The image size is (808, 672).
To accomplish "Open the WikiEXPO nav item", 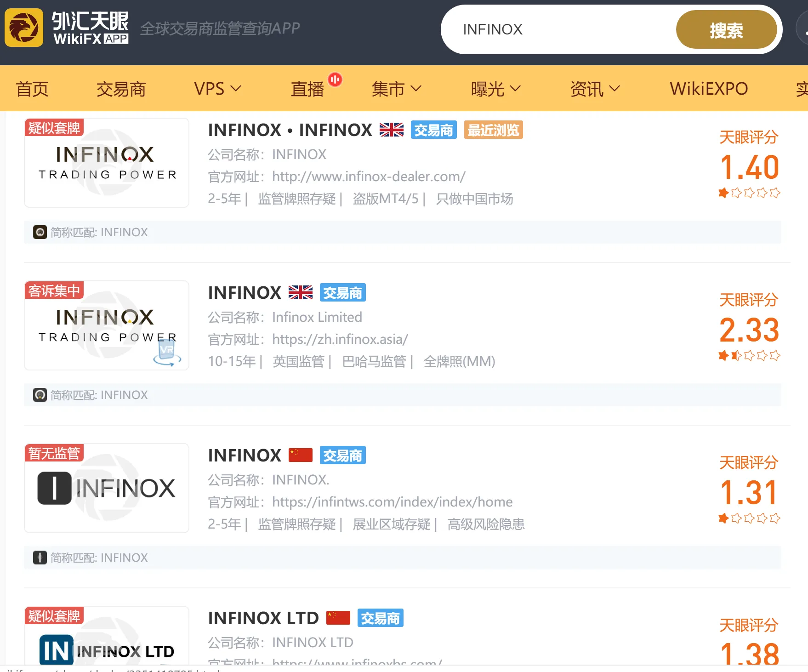I will pos(709,89).
